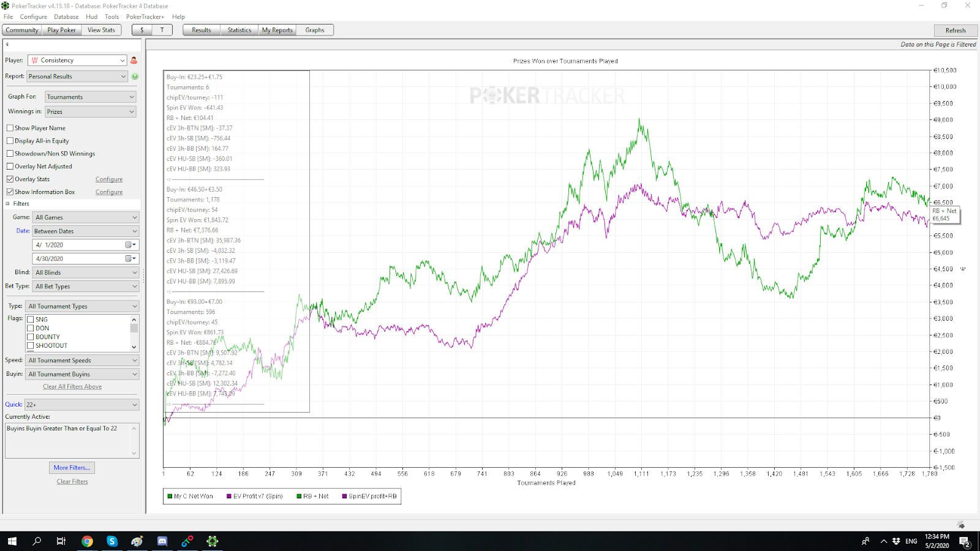The width and height of the screenshot is (980, 551).
Task: Click Clear All Filters Above link
Action: click(72, 387)
